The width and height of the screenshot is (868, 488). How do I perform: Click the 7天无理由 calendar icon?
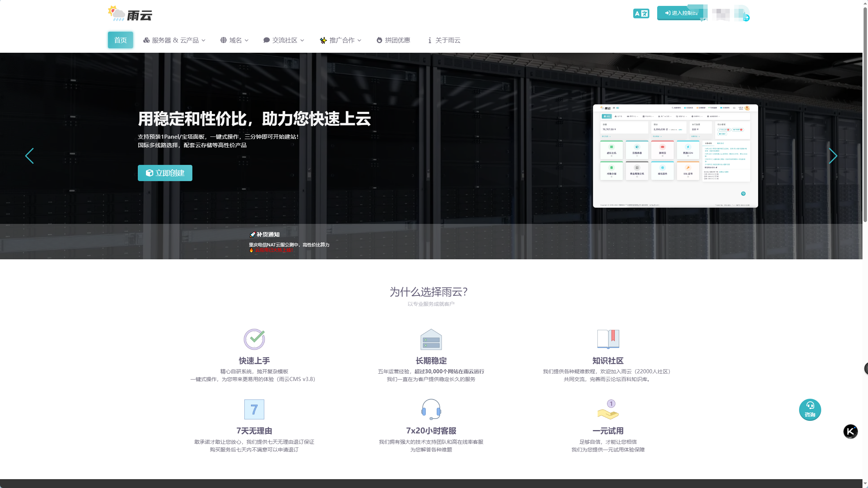pos(254,409)
